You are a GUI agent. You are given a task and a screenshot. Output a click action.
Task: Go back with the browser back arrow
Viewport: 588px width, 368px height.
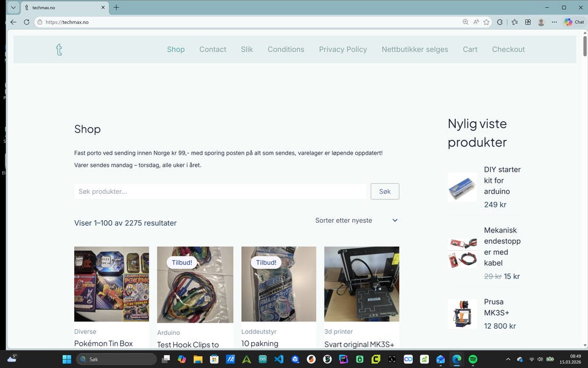[13, 22]
